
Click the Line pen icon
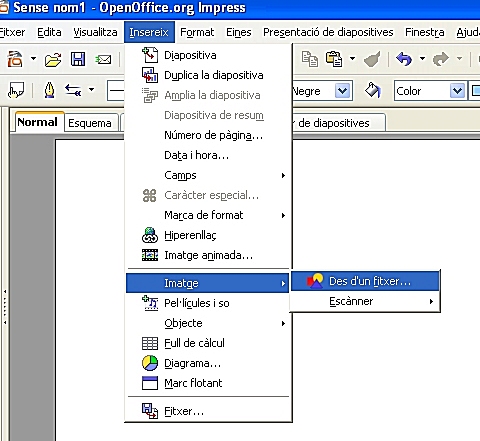50,90
